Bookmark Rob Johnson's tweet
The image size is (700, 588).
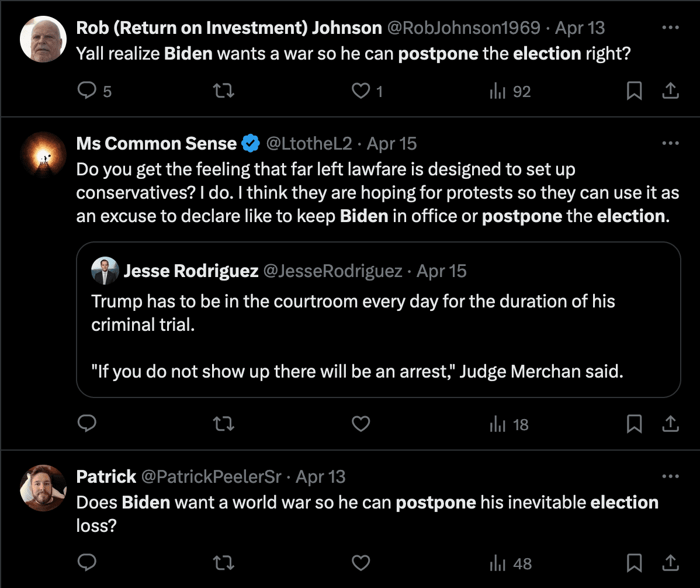point(634,91)
